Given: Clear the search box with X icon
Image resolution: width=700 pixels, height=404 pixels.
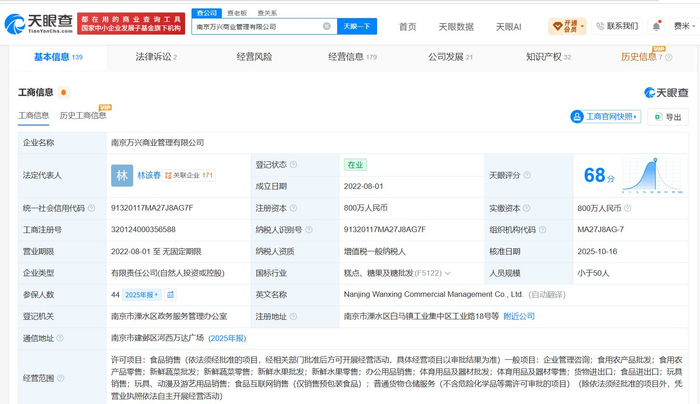Looking at the screenshot, I should click(327, 26).
